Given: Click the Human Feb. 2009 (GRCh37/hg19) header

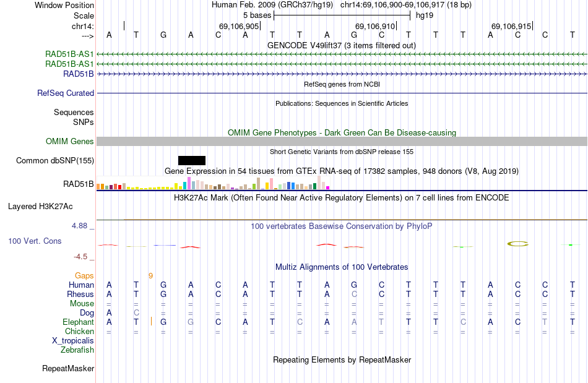Looking at the screenshot, I should click(272, 5).
